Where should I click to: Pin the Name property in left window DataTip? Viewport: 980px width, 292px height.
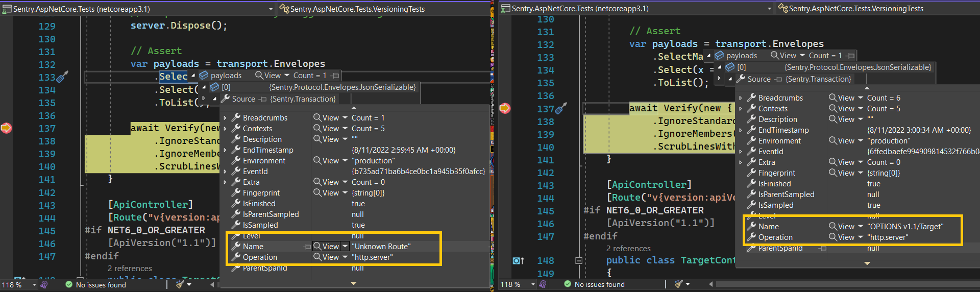(x=307, y=247)
